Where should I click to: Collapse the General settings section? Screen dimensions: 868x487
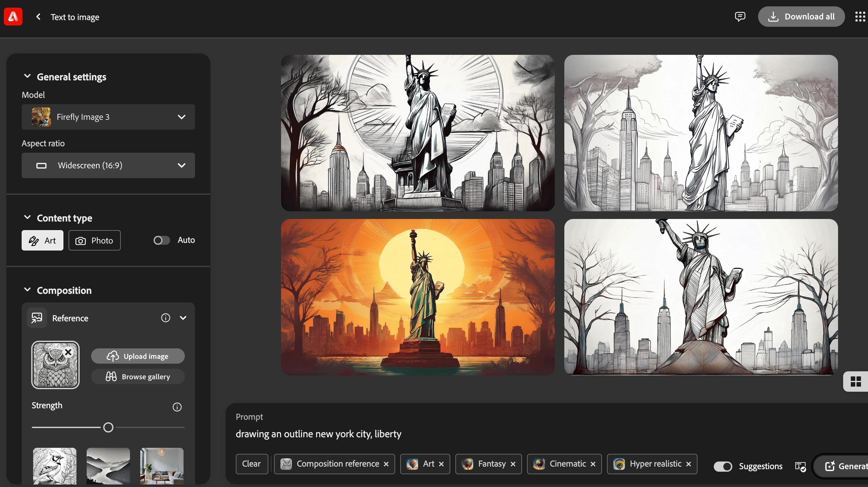pos(27,76)
